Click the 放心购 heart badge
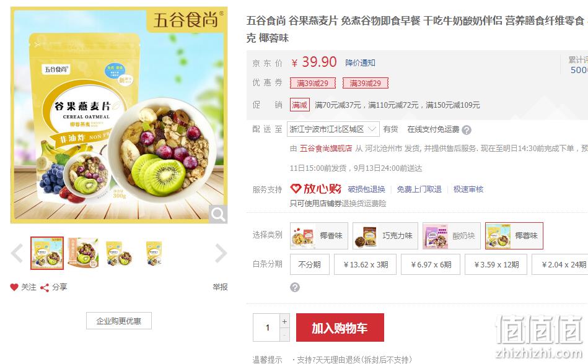The image size is (588, 364). tap(315, 189)
